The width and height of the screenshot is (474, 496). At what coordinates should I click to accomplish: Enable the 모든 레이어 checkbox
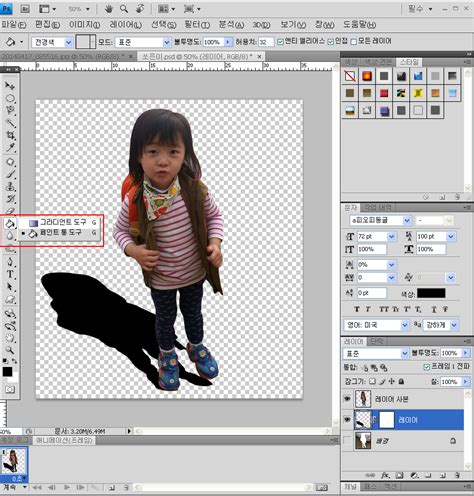pos(354,42)
